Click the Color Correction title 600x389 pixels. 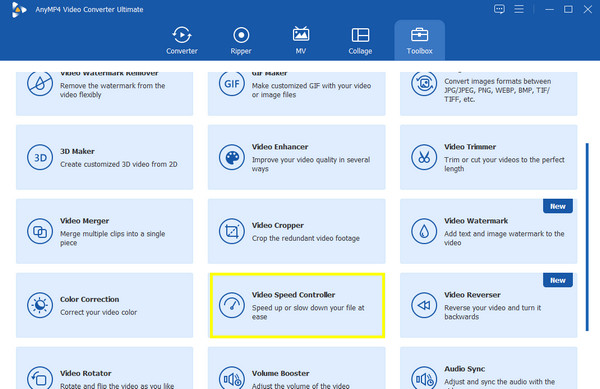tap(89, 299)
